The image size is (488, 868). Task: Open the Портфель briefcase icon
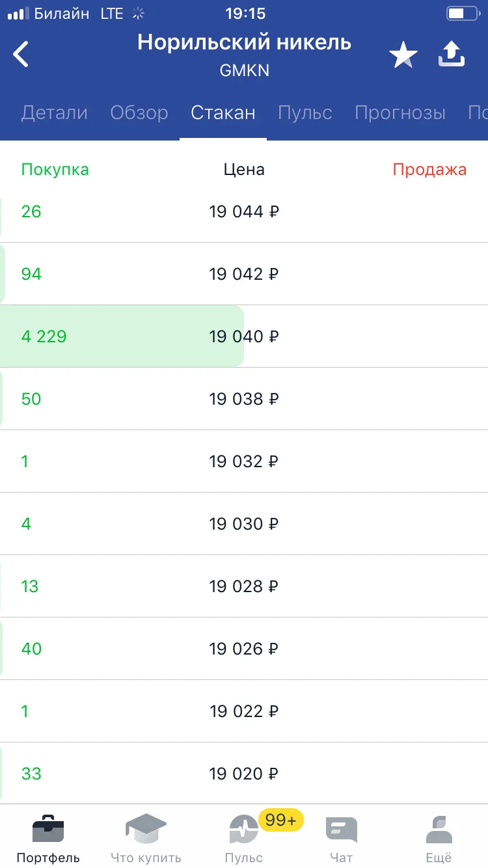48,829
